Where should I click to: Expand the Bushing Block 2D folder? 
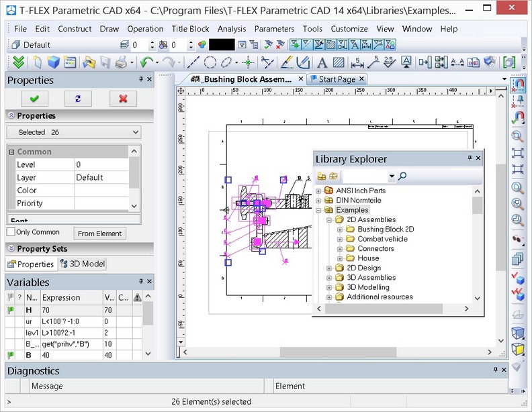point(340,229)
